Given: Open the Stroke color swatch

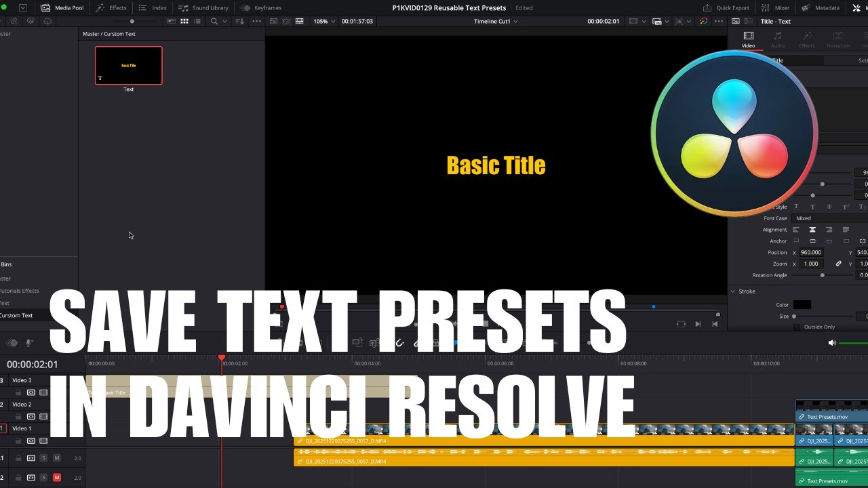Looking at the screenshot, I should pyautogui.click(x=802, y=305).
